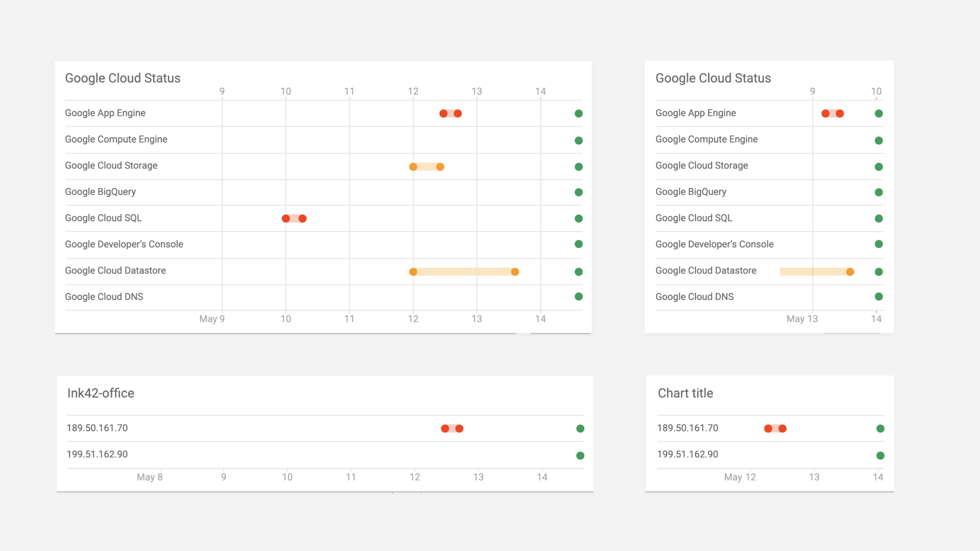Click the long orange incident bar on the Google Cloud Datastore row in the large chart

tap(464, 272)
